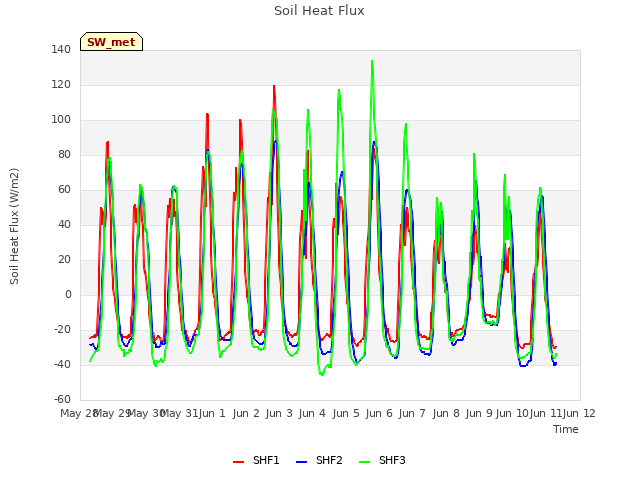Toggle the SHF1 legend entry

click(256, 460)
